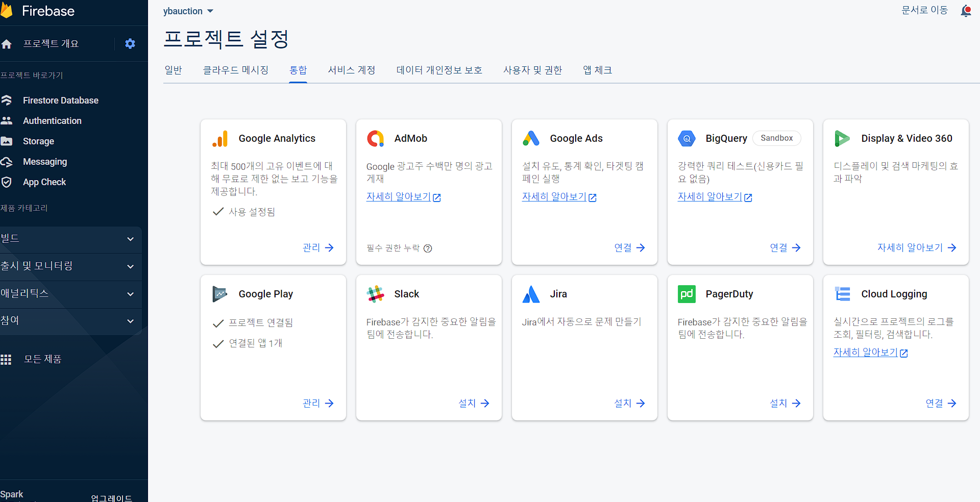Image resolution: width=980 pixels, height=502 pixels.
Task: Click the Google Play card icon
Action: tap(220, 294)
